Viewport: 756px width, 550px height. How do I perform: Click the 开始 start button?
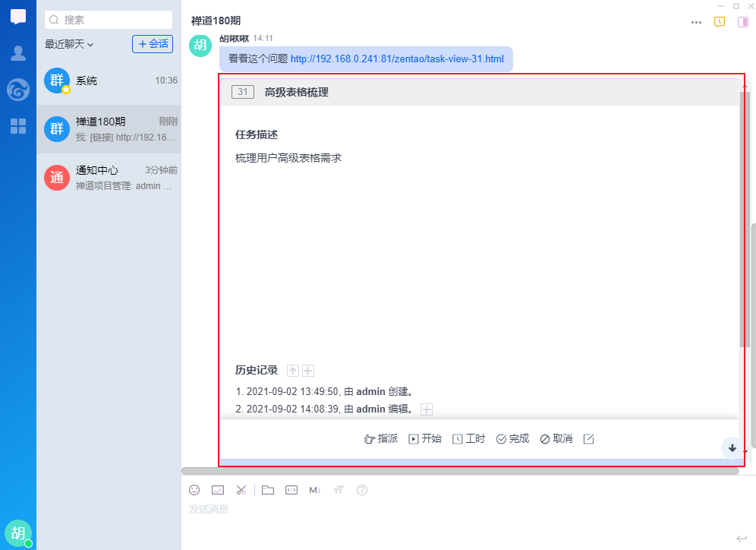[x=425, y=438]
